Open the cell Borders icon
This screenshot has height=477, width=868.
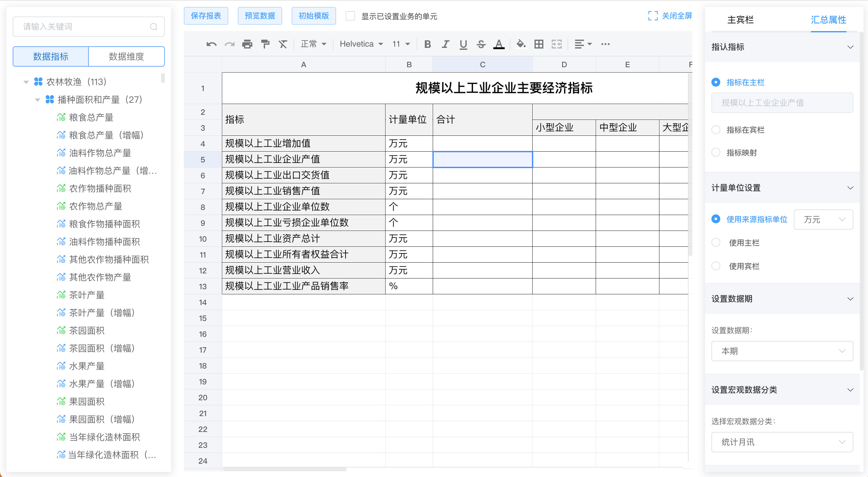click(538, 44)
